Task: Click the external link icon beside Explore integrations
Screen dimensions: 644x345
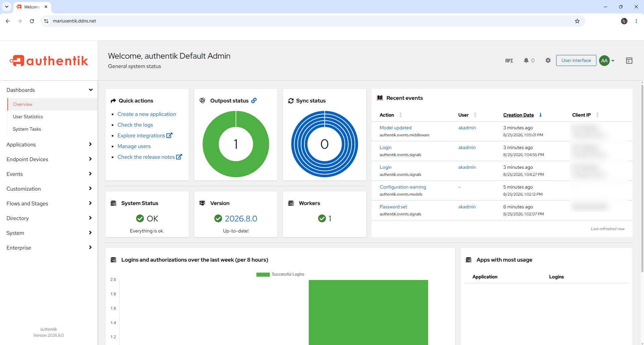Action: (x=169, y=135)
